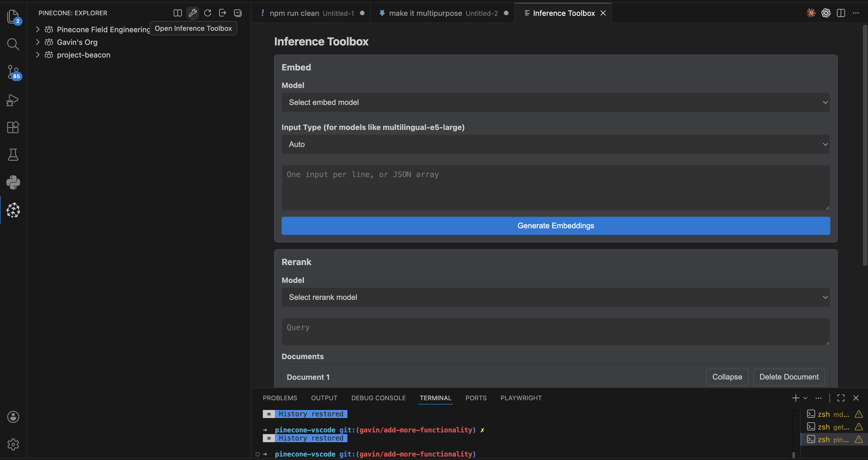Open the Testing flask view
Image resolution: width=868 pixels, height=460 pixels.
(x=13, y=155)
